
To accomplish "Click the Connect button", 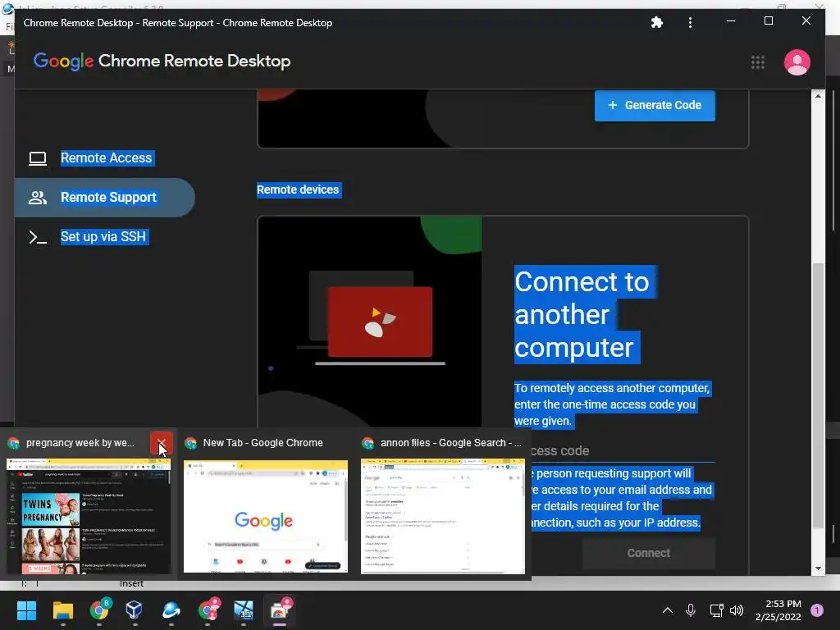I will [x=648, y=553].
